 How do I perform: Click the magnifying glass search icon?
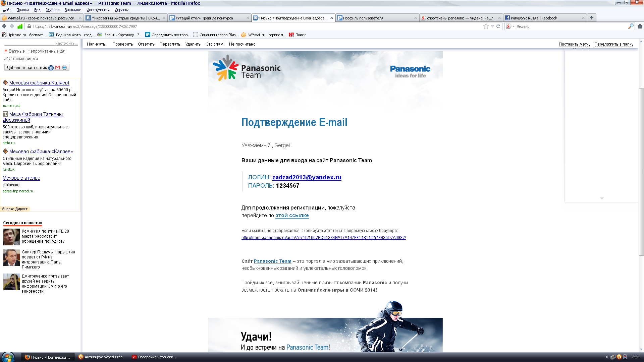click(631, 26)
